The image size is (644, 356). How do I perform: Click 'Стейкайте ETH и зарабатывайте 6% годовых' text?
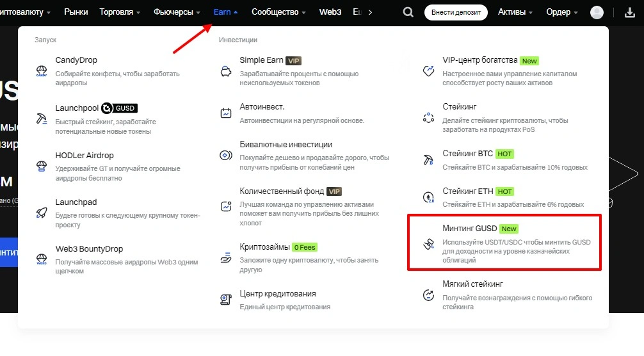pos(513,204)
